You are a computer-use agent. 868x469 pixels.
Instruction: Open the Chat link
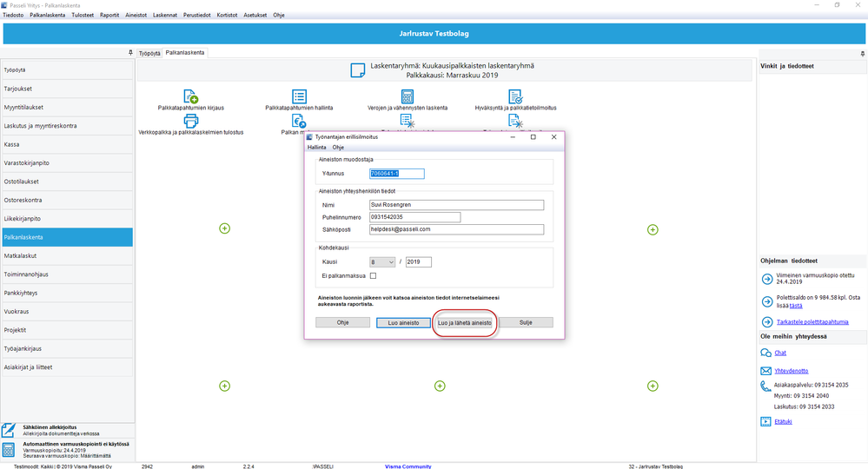tap(780, 353)
